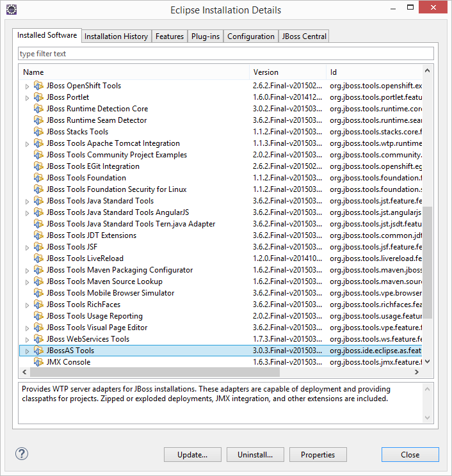Click the JBoss Tools Usage Reporting icon
452x476 pixels.
click(38, 317)
